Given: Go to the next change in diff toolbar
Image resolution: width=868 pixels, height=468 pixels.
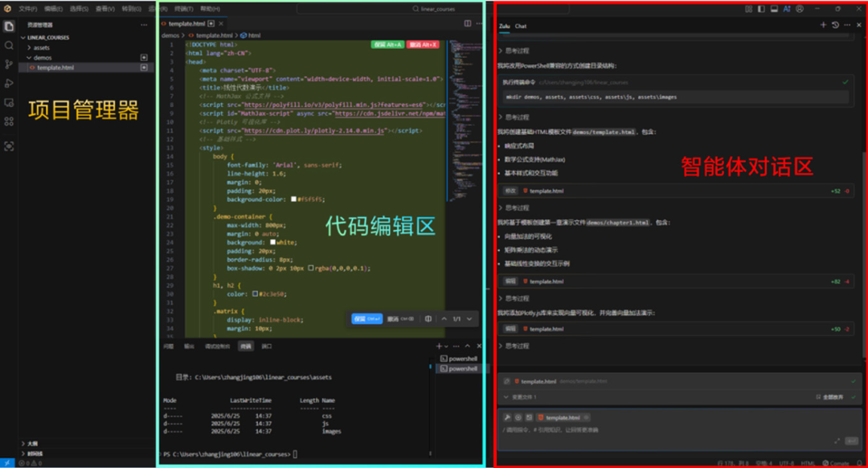Looking at the screenshot, I should coord(469,319).
